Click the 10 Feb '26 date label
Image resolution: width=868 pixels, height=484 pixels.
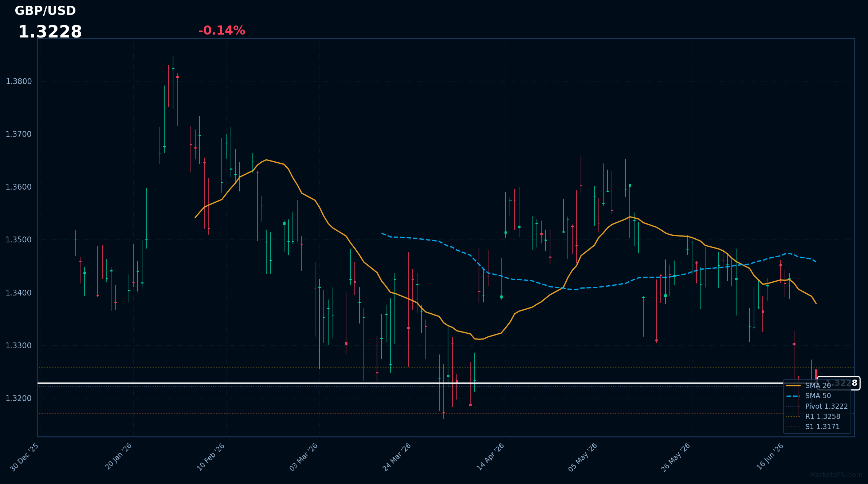(211, 457)
